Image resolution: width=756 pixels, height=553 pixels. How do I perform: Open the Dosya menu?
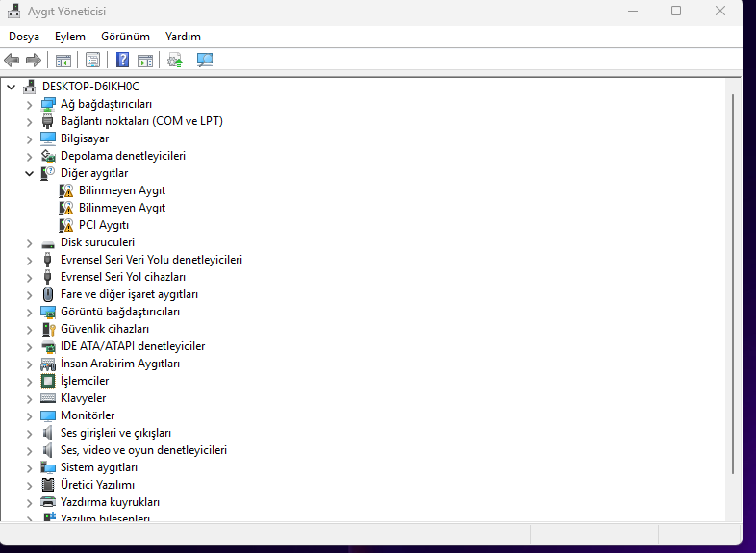(x=24, y=37)
